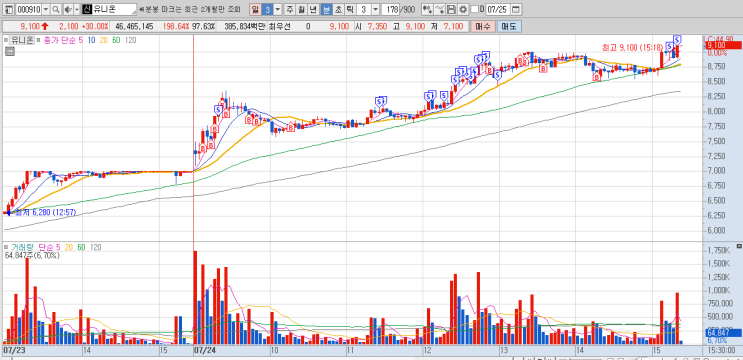This screenshot has height=360, width=743.
Task: Click the stock search magnifier icon
Action: (55, 9)
